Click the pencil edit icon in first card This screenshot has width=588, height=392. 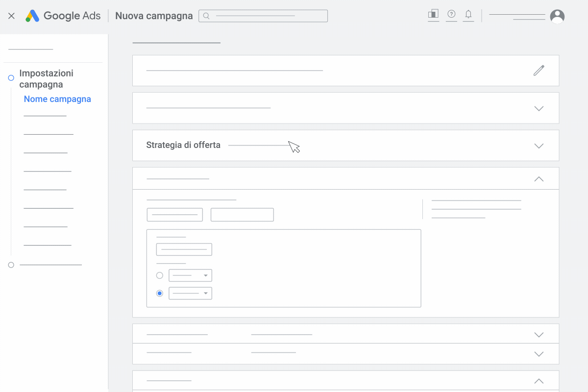point(539,71)
